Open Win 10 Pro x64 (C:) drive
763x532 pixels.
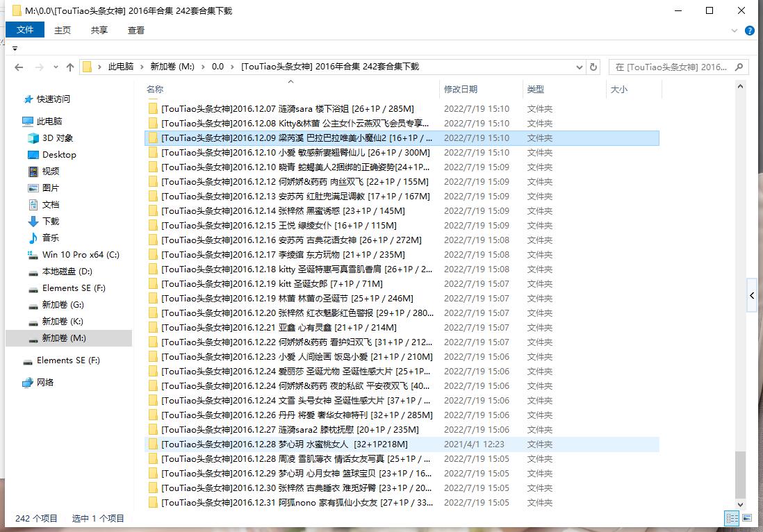click(x=81, y=254)
